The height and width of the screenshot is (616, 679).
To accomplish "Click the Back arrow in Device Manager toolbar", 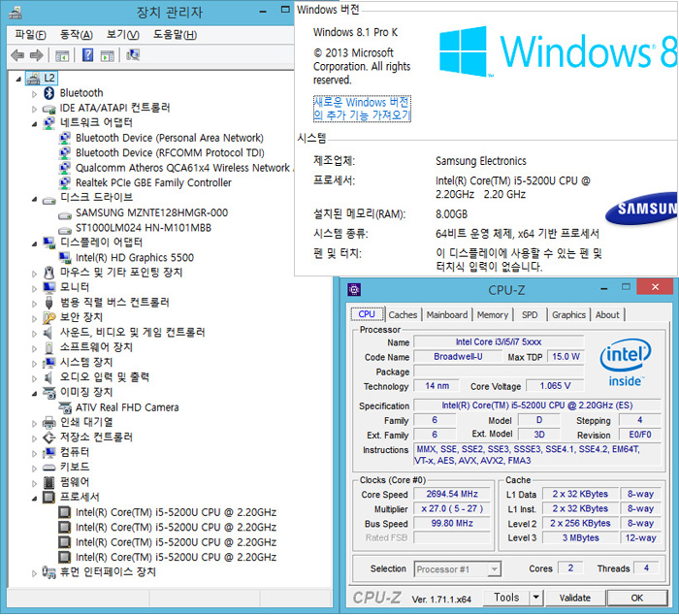I will pos(17,55).
